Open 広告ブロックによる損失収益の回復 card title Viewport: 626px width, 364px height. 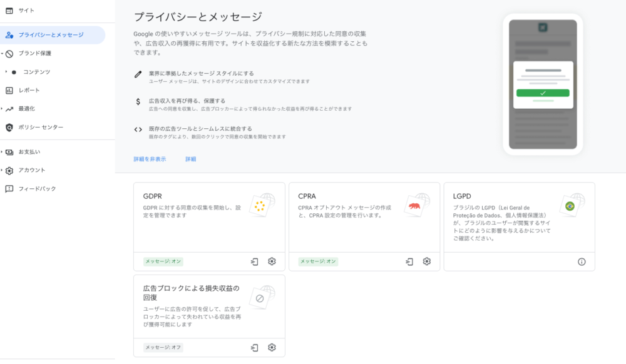click(191, 293)
